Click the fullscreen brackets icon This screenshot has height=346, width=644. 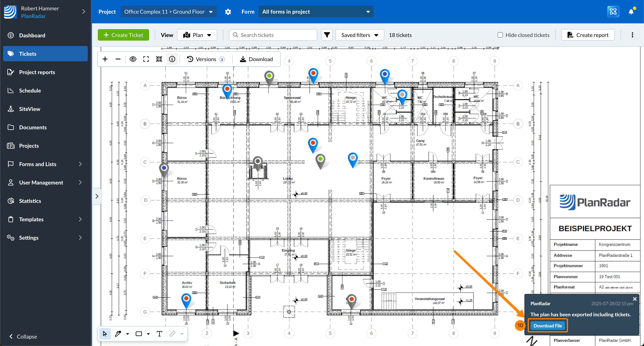click(146, 59)
